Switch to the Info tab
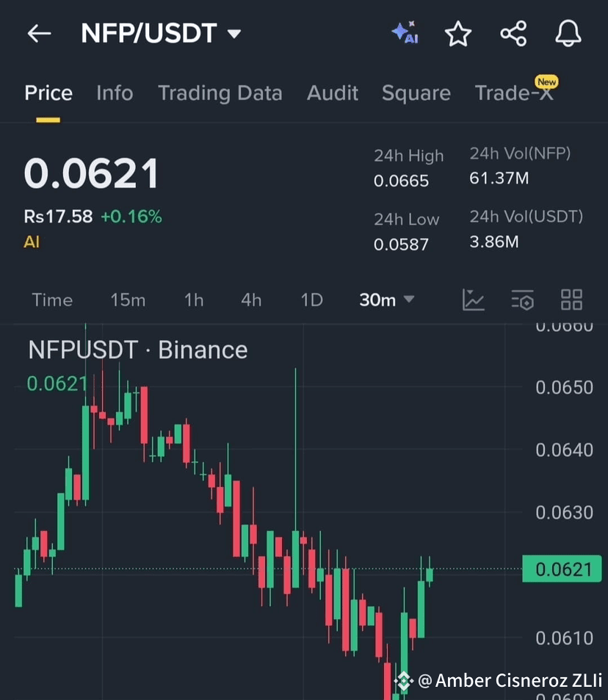Image resolution: width=608 pixels, height=700 pixels. [115, 93]
